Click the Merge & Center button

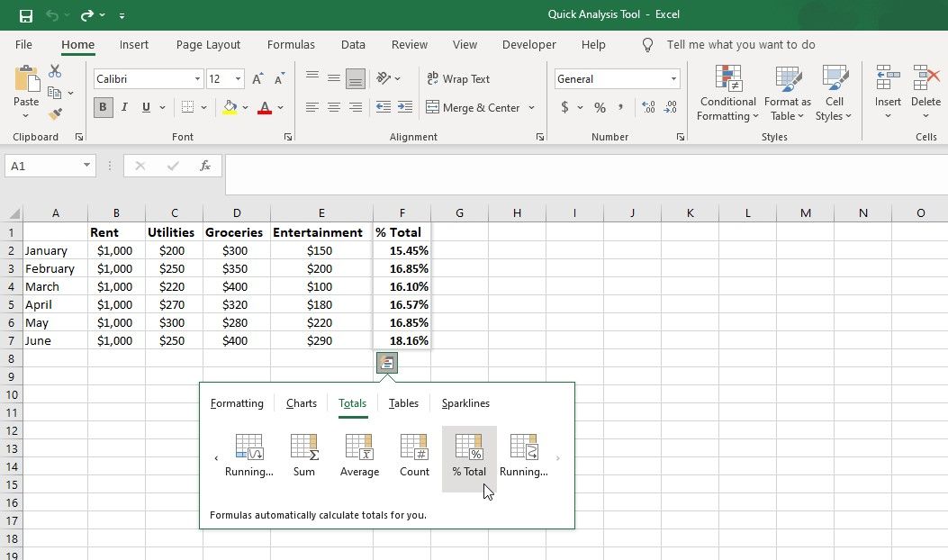pos(474,108)
